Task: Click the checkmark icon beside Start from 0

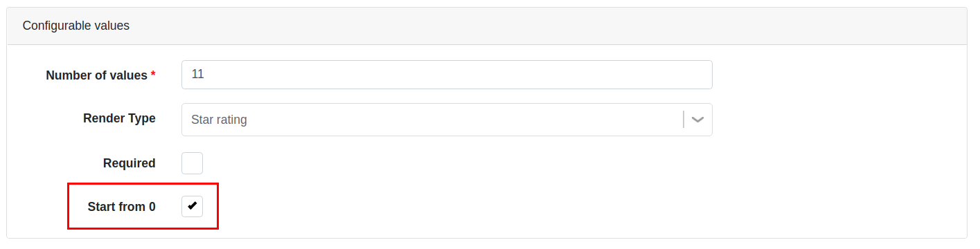Action: point(192,206)
